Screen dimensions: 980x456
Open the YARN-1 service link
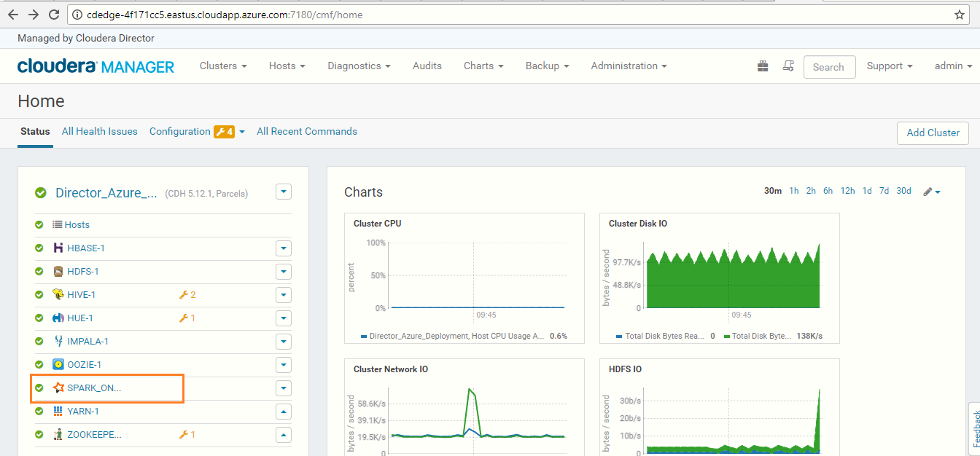click(x=83, y=412)
